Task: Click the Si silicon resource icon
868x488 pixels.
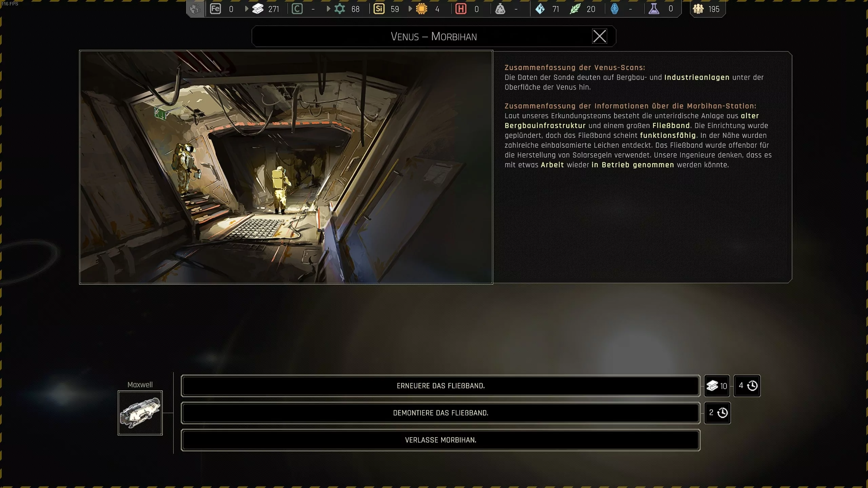Action: [379, 9]
